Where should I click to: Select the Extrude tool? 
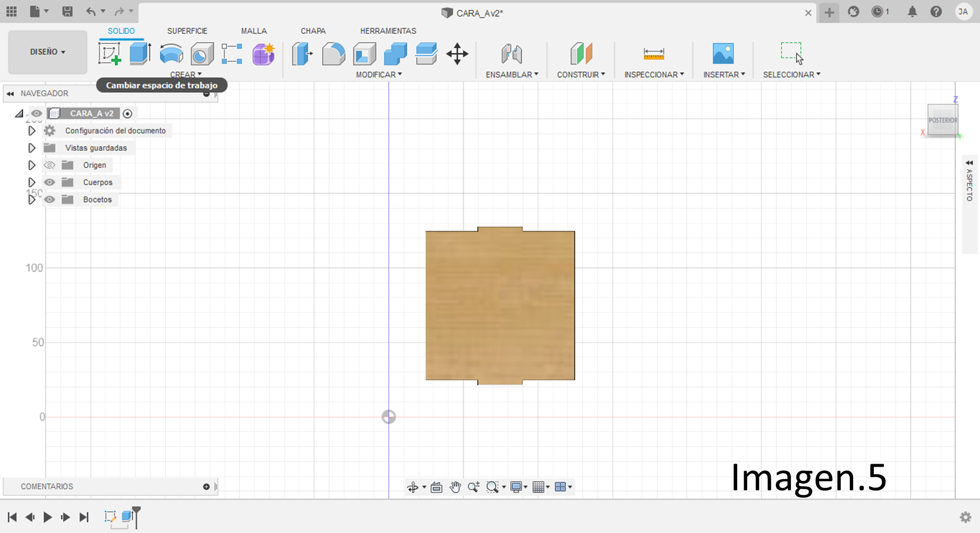coord(140,54)
